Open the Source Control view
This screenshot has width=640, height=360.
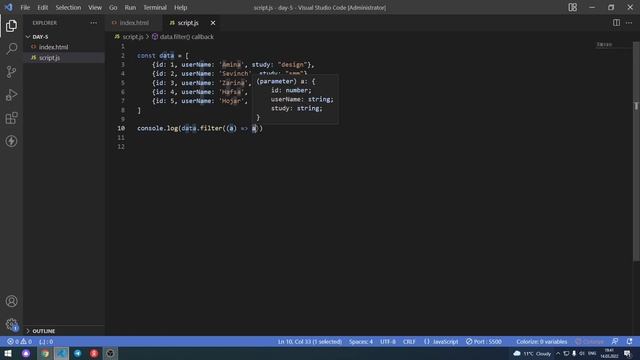coord(11,72)
